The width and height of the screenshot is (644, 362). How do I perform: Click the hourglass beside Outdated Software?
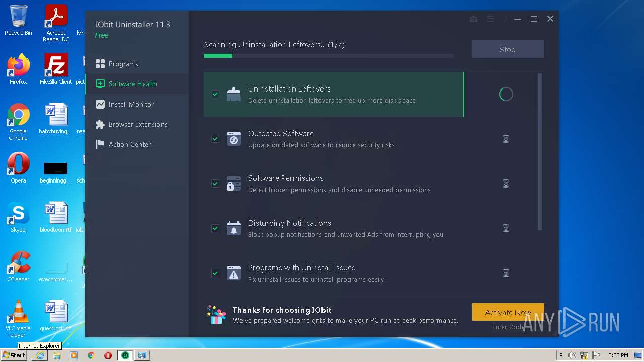pyautogui.click(x=506, y=139)
